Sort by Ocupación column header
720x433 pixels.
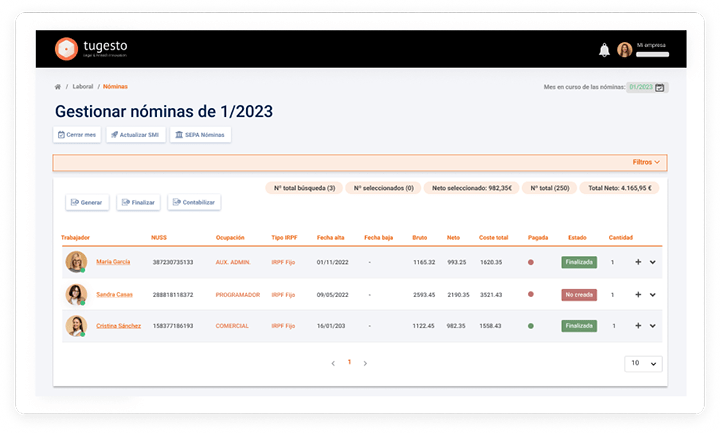coord(230,238)
